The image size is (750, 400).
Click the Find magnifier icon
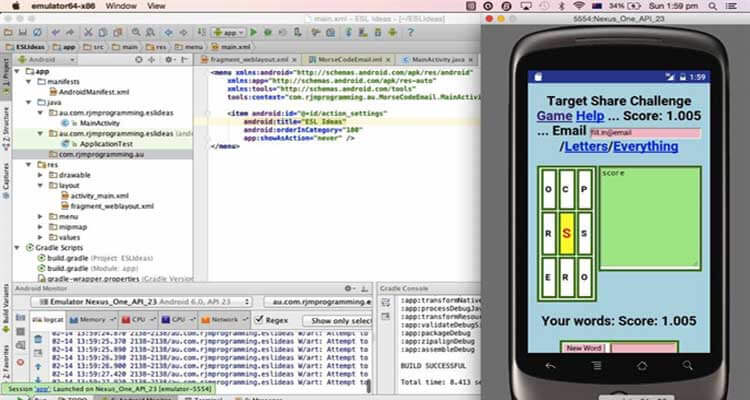(x=136, y=33)
